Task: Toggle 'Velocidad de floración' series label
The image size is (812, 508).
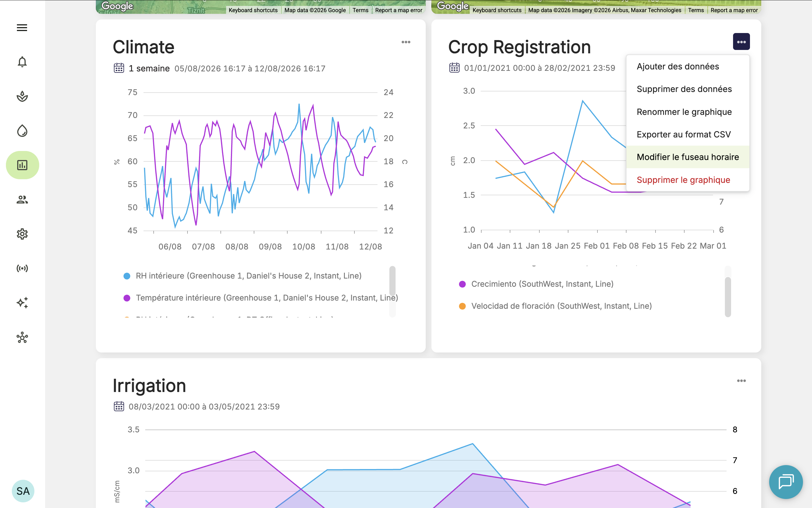Action: tap(562, 306)
